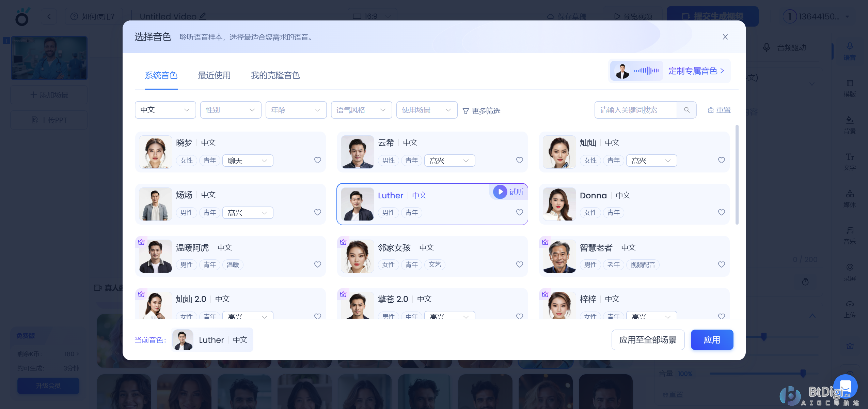The width and height of the screenshot is (868, 409).
Task: Open the 16:9 aspect ratio dropdown
Action: click(x=372, y=16)
